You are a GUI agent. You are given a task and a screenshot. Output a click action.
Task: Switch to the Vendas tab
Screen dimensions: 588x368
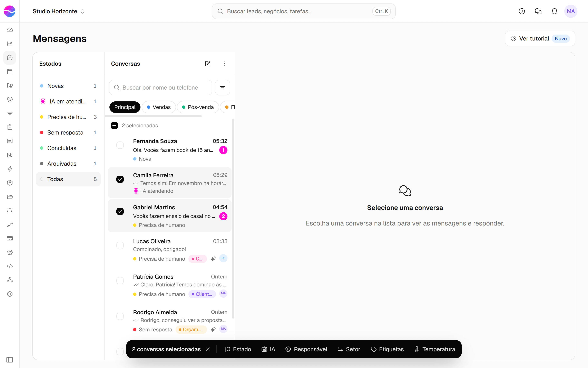click(159, 107)
